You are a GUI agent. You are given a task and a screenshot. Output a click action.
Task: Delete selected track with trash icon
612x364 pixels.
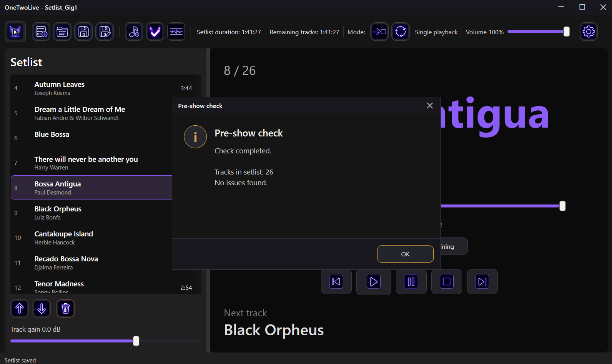pos(66,308)
